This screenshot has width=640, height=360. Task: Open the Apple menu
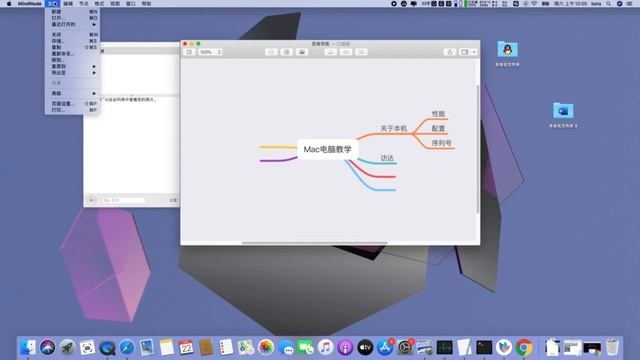9,4
